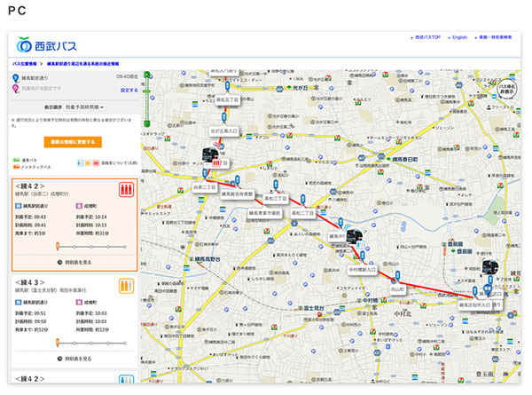Image resolution: width=532 pixels, height=395 pixels.
Task: Click the red crowding icon on 練42 card
Action: coord(127,187)
